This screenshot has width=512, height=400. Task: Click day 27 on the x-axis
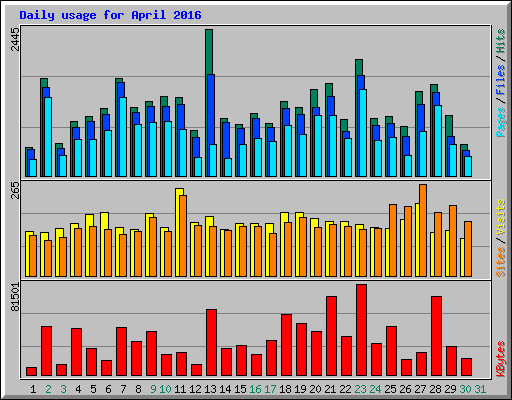420,389
